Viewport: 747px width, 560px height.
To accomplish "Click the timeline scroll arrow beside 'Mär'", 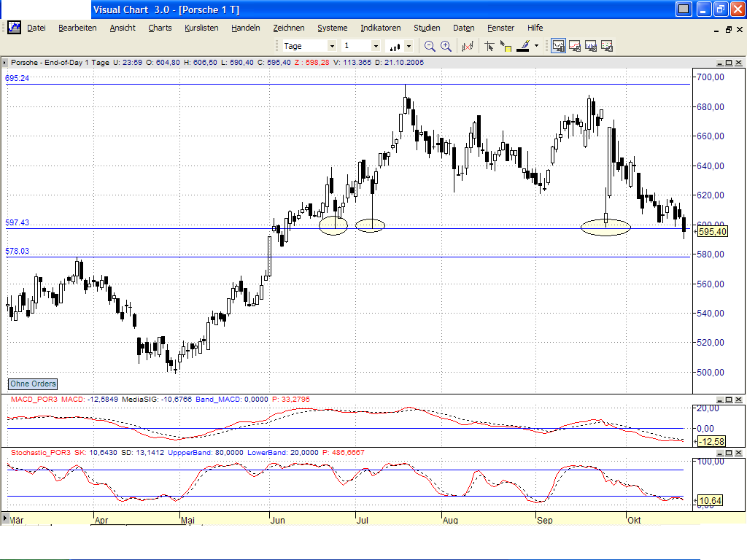I will [4, 520].
